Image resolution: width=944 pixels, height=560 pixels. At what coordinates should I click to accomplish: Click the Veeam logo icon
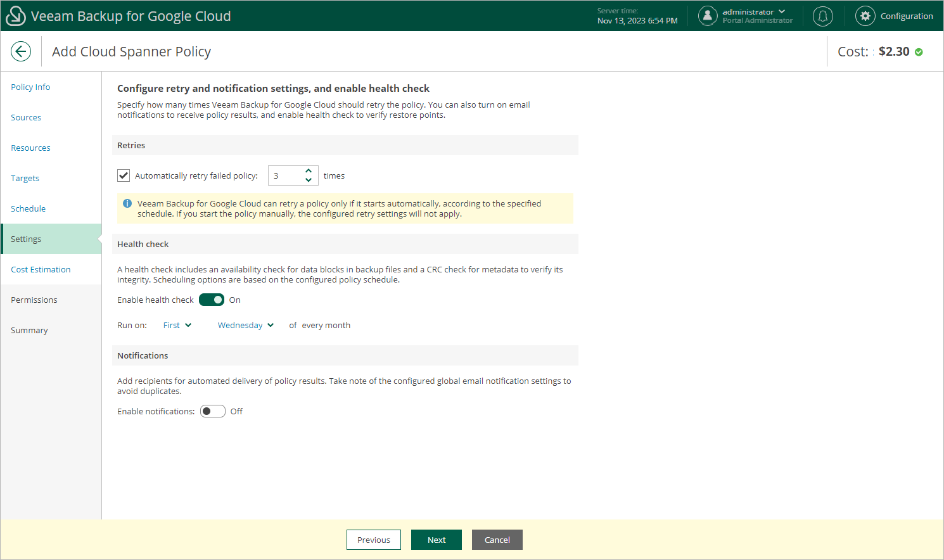pyautogui.click(x=15, y=16)
